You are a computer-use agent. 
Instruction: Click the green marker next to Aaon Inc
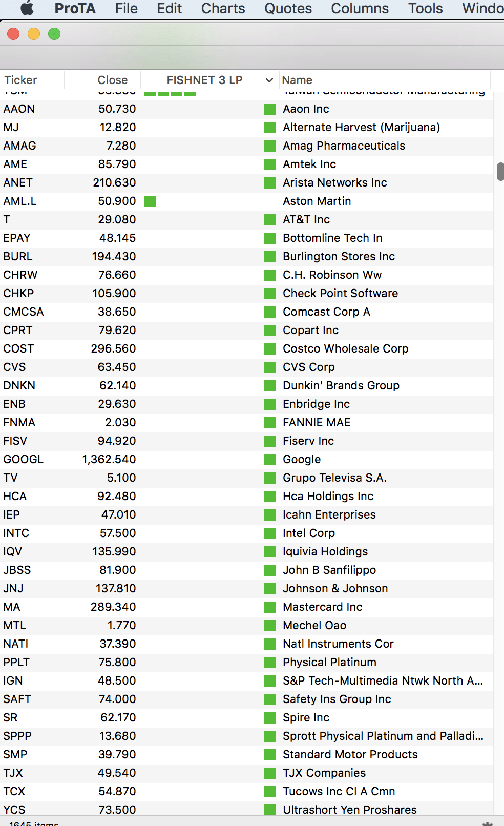(270, 109)
